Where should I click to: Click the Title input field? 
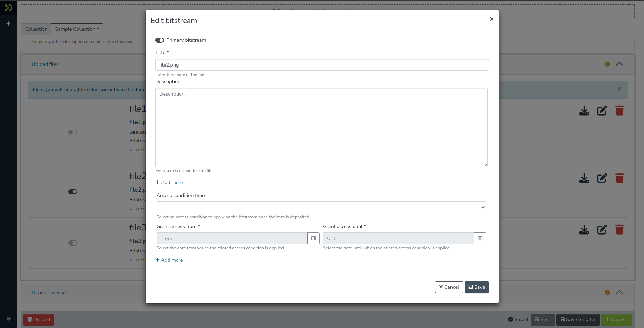tap(322, 65)
